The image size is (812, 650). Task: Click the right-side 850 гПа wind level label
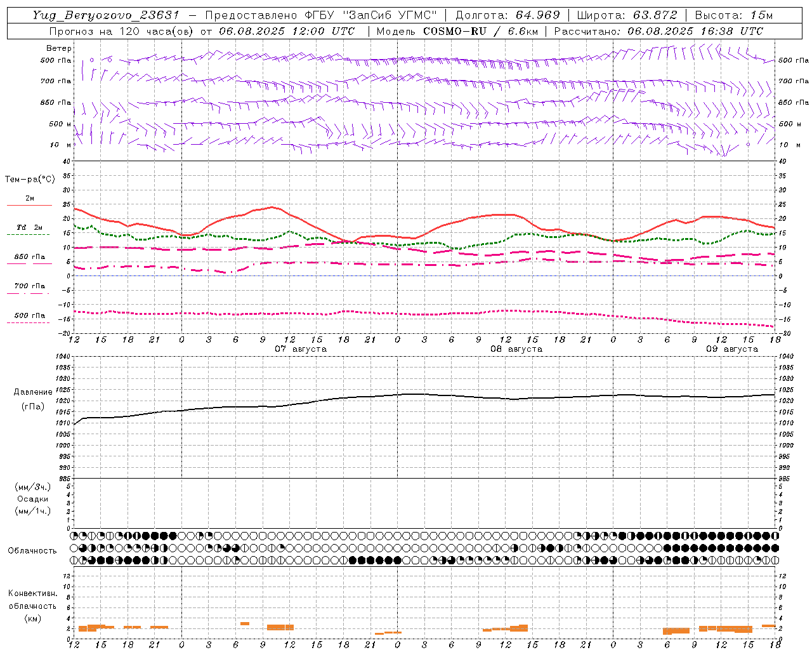point(794,102)
